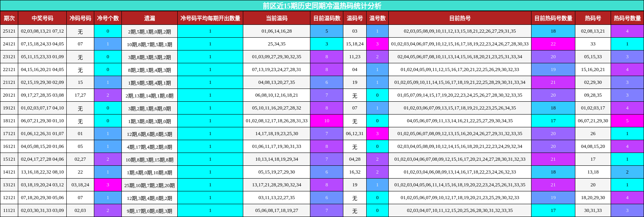Screen dimensions: 644x217
Task: Click warm codes cell 01,02,08,12,17,18,26,28,31,33
Action: (277, 121)
